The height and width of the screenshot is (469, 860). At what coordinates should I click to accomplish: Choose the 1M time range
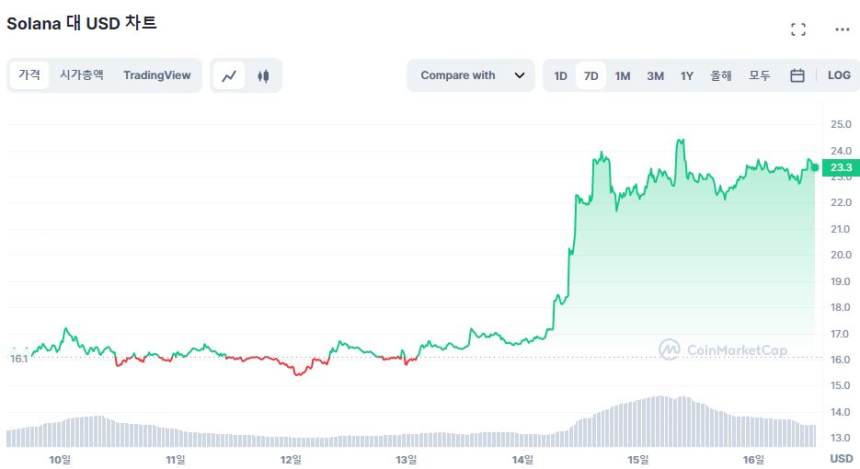pyautogui.click(x=622, y=75)
